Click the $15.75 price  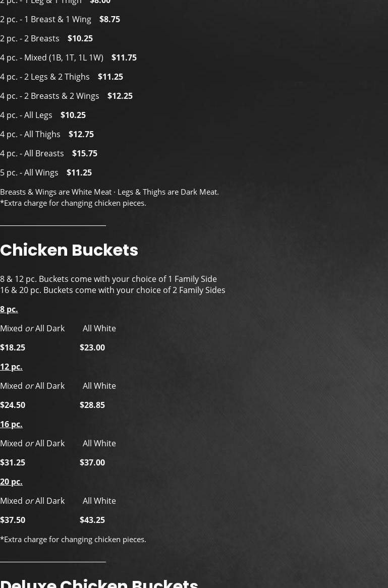click(85, 153)
